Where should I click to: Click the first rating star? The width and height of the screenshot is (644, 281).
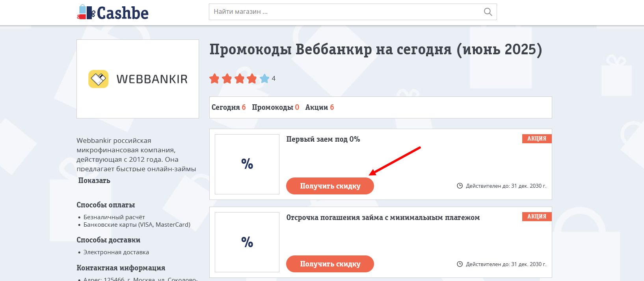pyautogui.click(x=214, y=78)
